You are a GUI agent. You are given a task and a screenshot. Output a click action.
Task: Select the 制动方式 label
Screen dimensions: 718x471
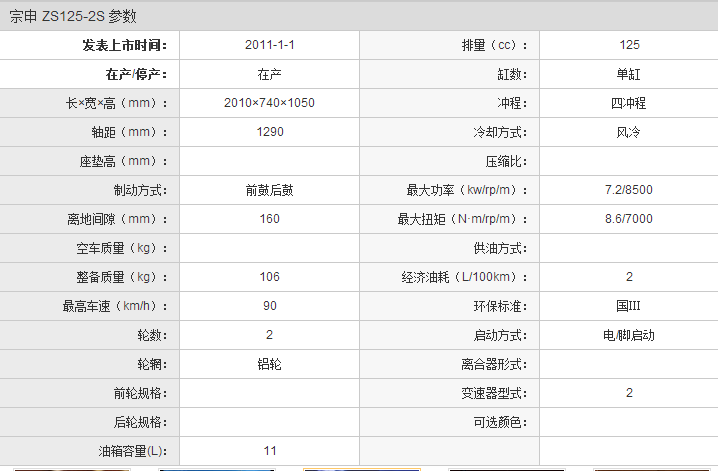(x=141, y=190)
